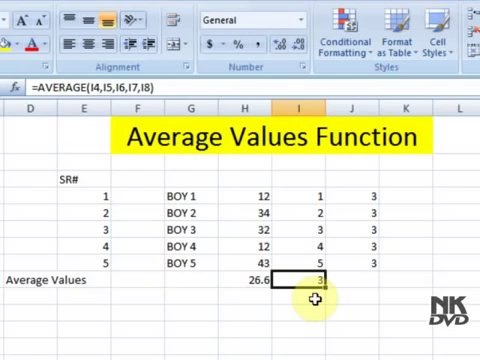Image resolution: width=480 pixels, height=360 pixels.
Task: Click the Average Values label cell
Action: 46,280
